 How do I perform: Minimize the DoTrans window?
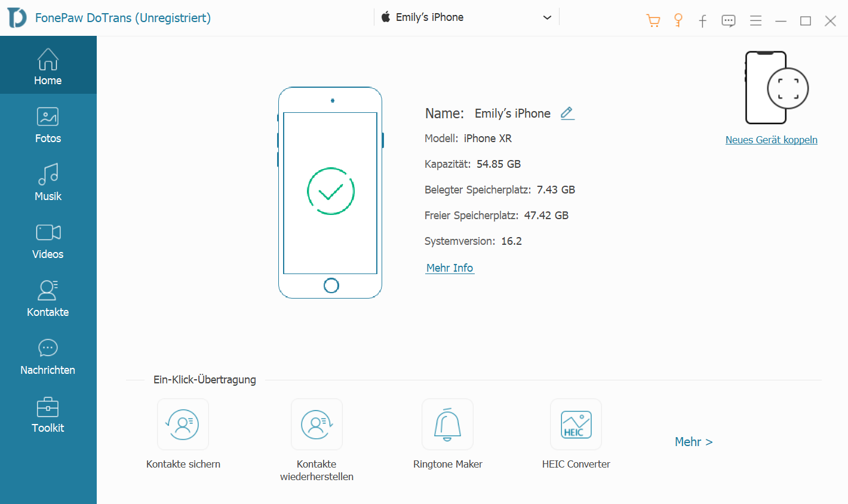pyautogui.click(x=781, y=21)
